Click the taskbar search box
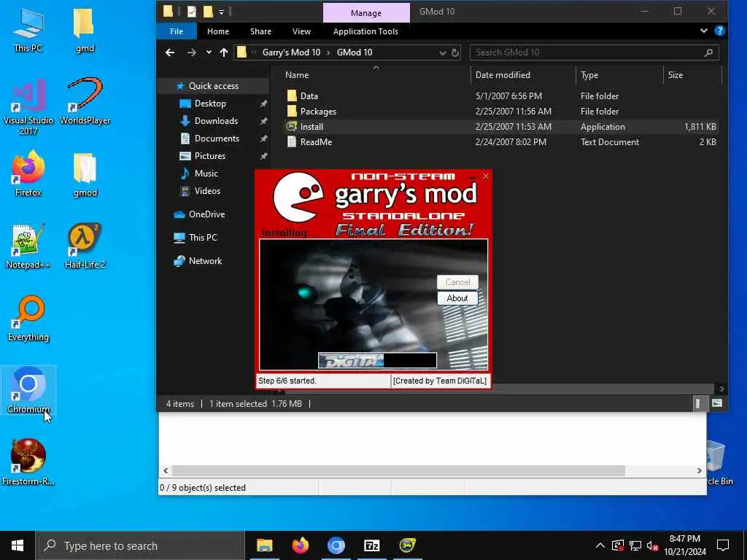 (140, 545)
